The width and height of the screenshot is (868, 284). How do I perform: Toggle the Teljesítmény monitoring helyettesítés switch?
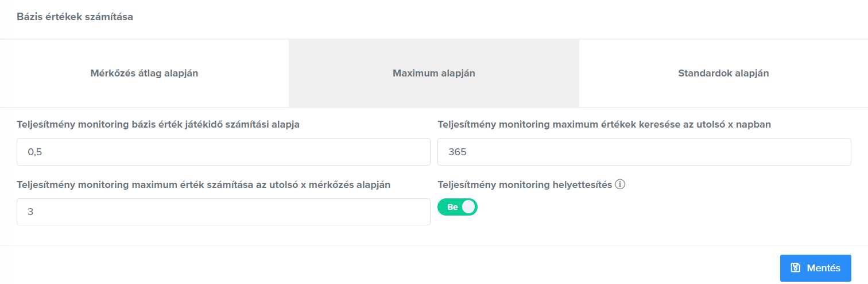458,207
